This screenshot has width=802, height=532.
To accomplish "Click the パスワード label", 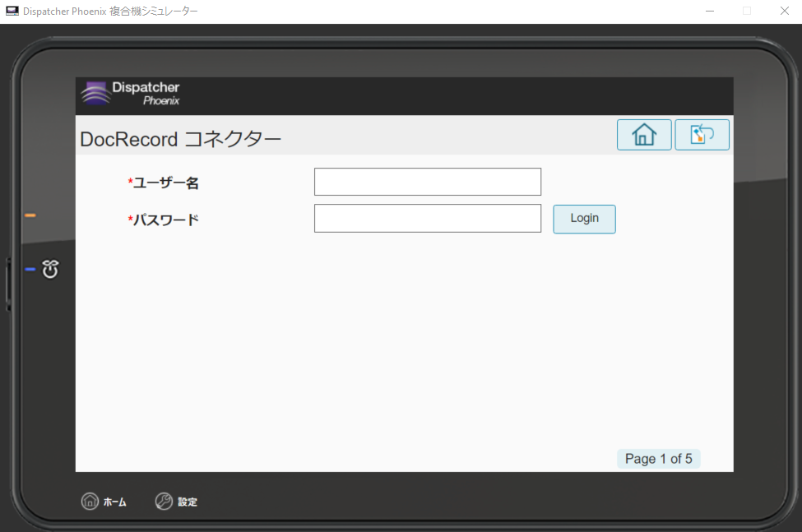I will click(x=163, y=220).
